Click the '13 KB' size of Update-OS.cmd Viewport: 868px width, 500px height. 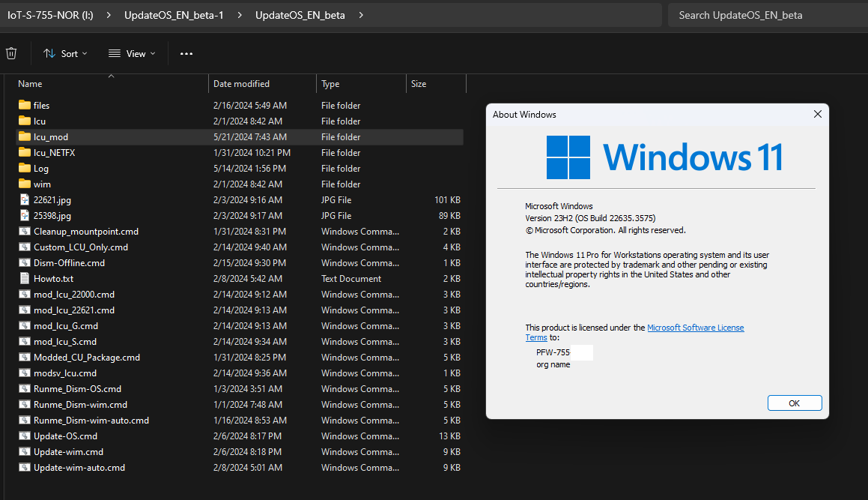point(449,436)
